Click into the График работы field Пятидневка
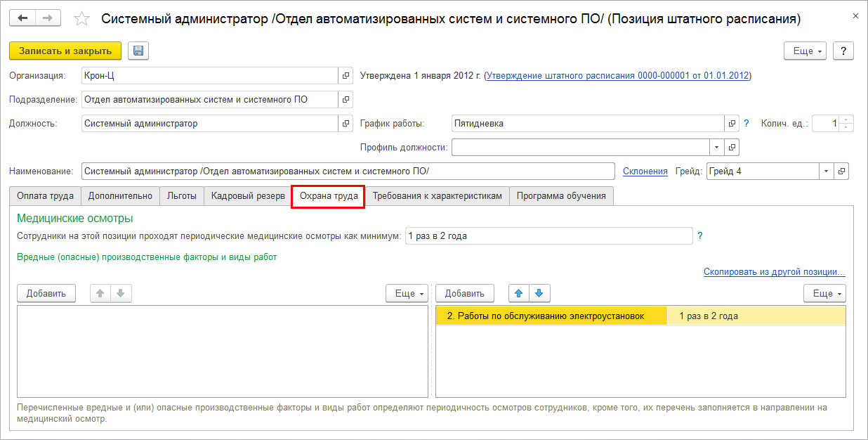The height and width of the screenshot is (440, 868). coord(588,124)
